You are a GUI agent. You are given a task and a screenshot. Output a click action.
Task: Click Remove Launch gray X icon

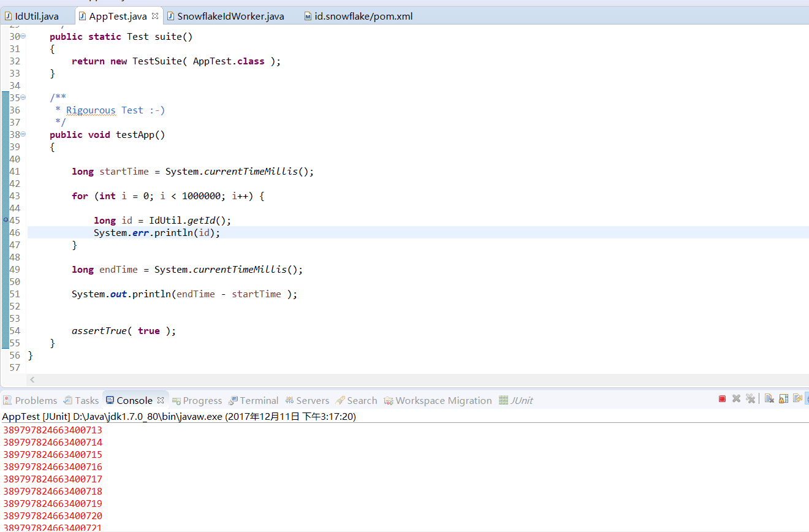tap(736, 399)
